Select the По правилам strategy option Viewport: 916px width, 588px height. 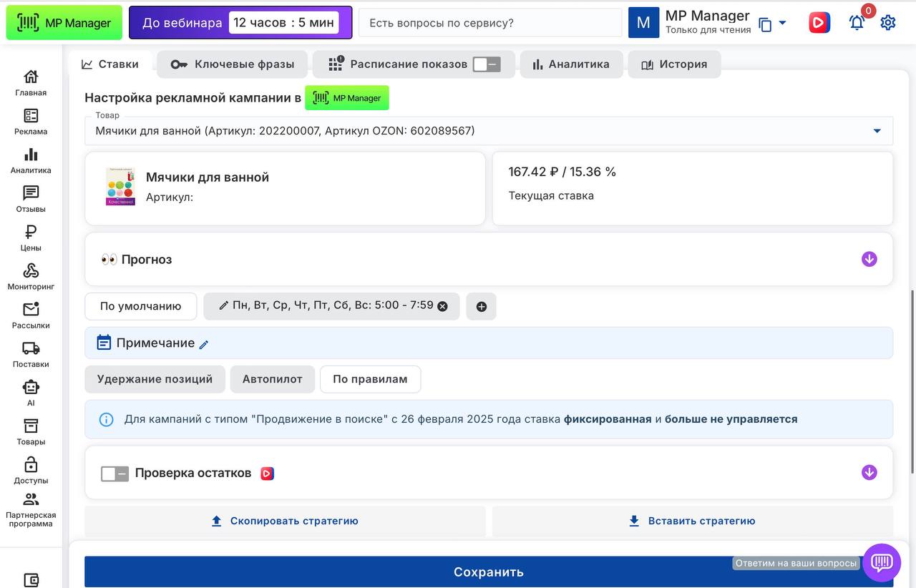tap(370, 379)
